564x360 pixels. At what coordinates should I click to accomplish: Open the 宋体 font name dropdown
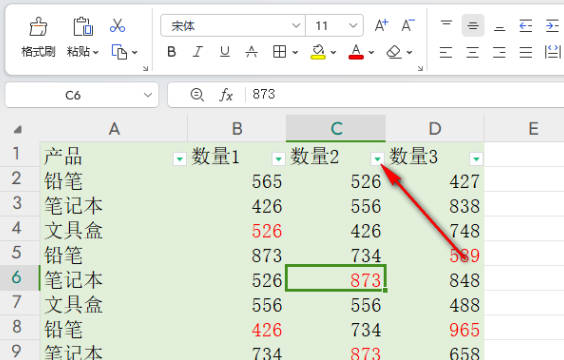point(296,26)
